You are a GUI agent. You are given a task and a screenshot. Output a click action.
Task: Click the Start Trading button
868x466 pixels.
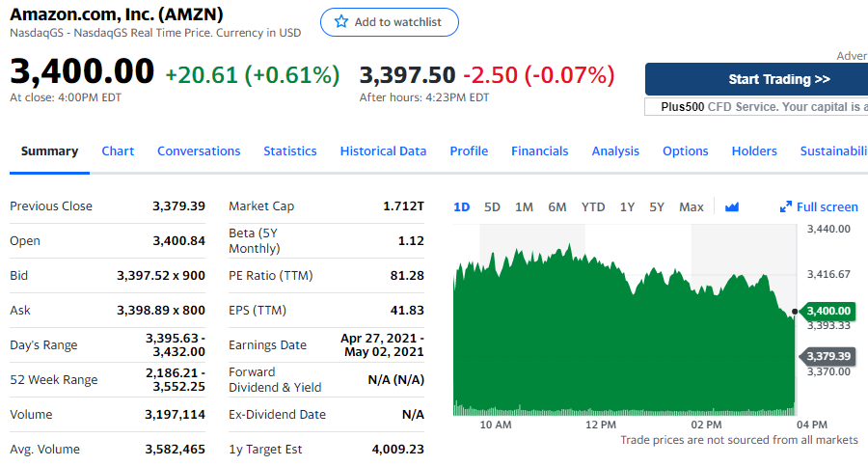pyautogui.click(x=757, y=79)
